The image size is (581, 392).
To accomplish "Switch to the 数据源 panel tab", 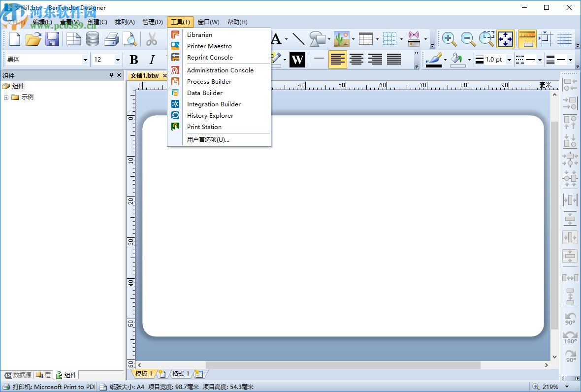I will pos(18,375).
